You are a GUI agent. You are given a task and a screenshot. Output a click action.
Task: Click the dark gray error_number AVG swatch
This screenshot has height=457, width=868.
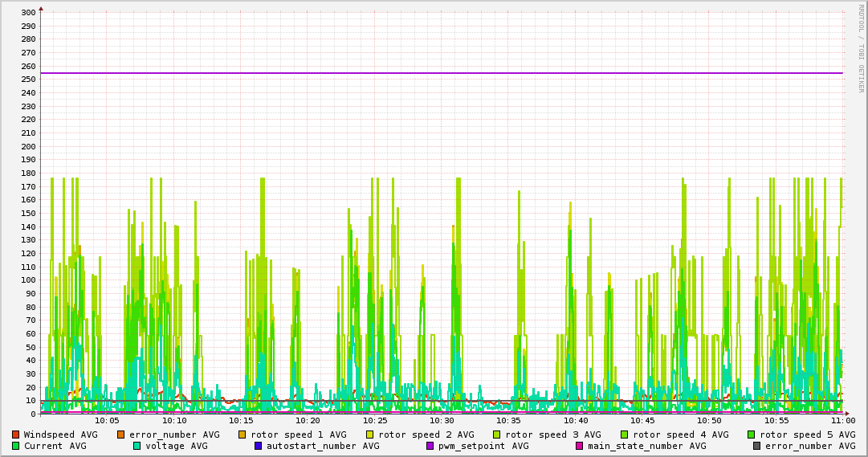tap(756, 446)
